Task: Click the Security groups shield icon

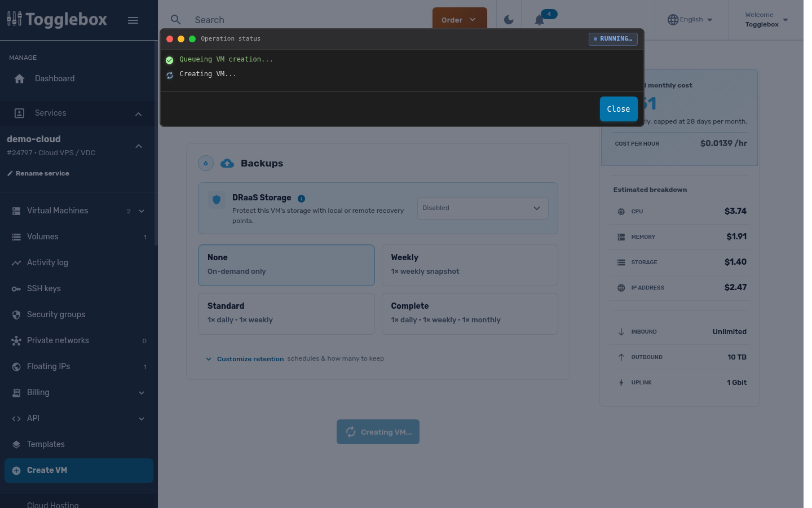Action: [16, 315]
